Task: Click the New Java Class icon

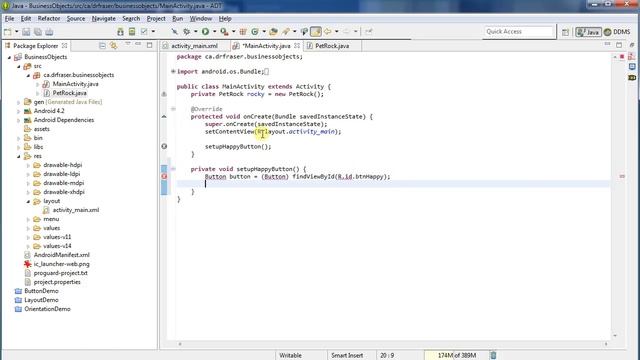Action: 255,31
